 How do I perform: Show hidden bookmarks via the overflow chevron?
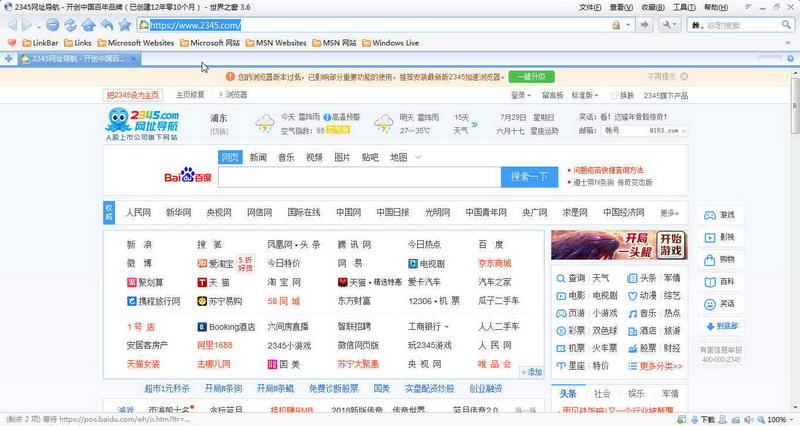(x=788, y=43)
